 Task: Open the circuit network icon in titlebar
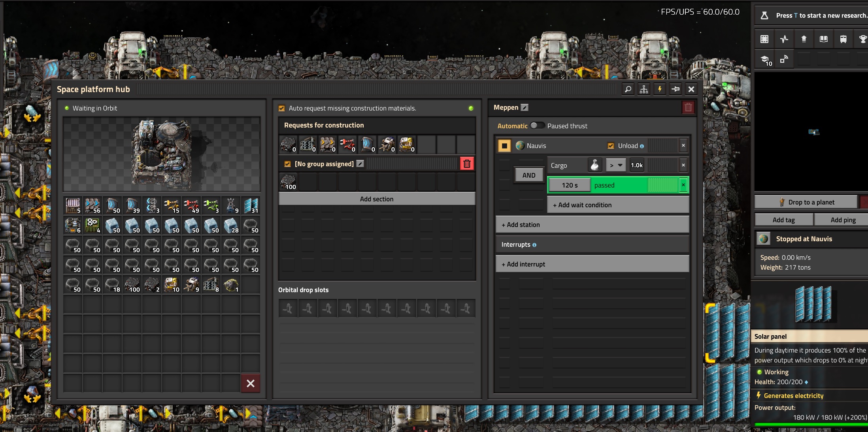(x=643, y=89)
